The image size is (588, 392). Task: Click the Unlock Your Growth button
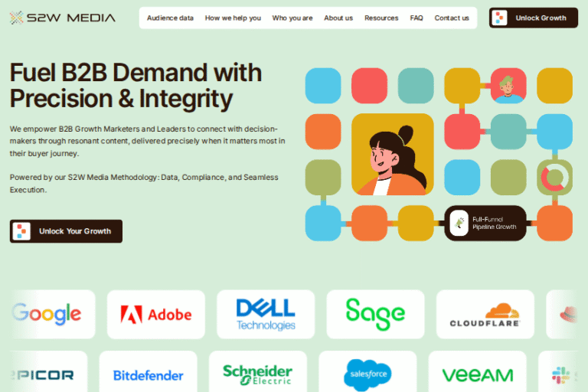coord(66,231)
